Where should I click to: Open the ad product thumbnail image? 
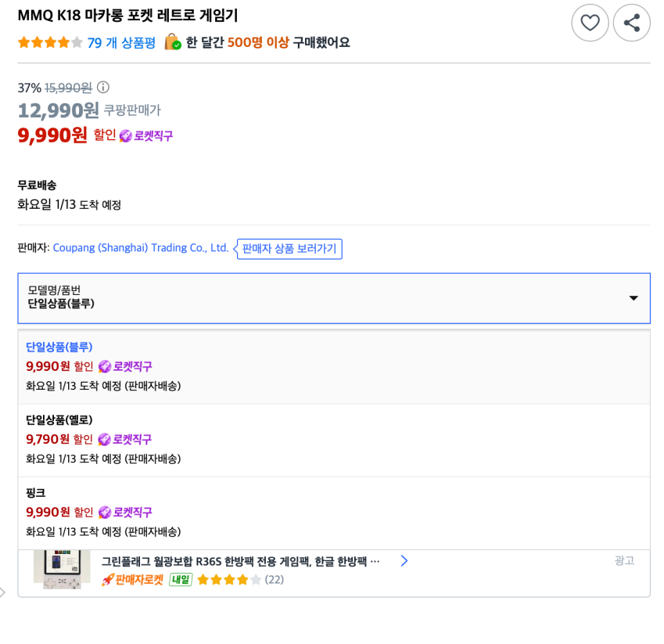56,570
